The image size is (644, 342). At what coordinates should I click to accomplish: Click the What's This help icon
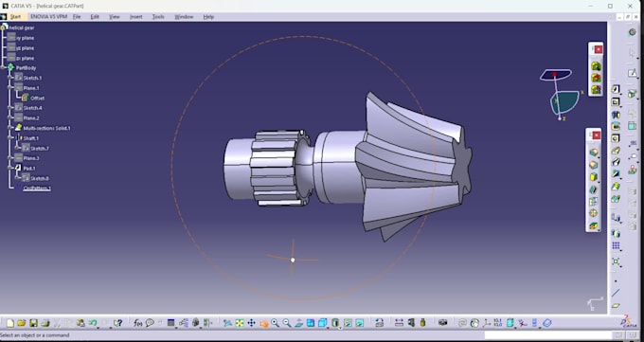tap(117, 323)
